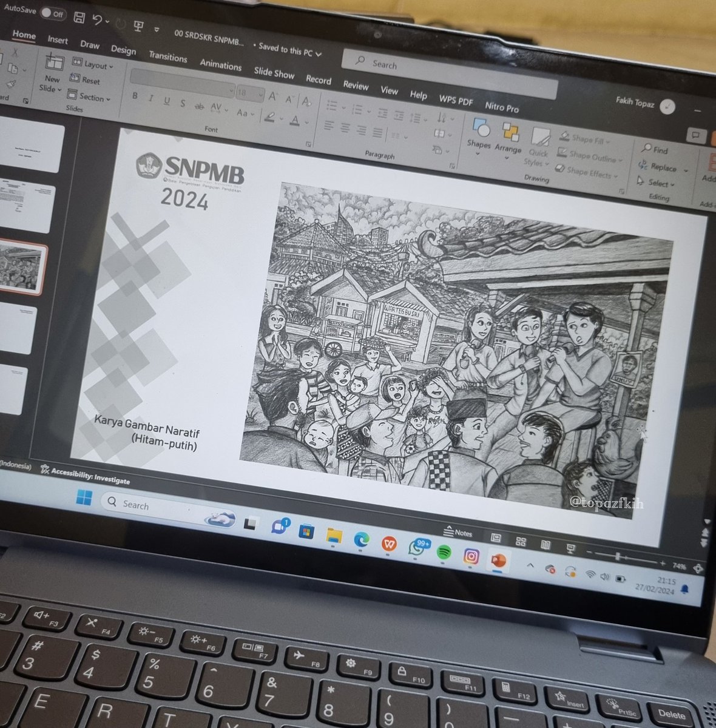Switch to Slide Sorter view

click(521, 542)
